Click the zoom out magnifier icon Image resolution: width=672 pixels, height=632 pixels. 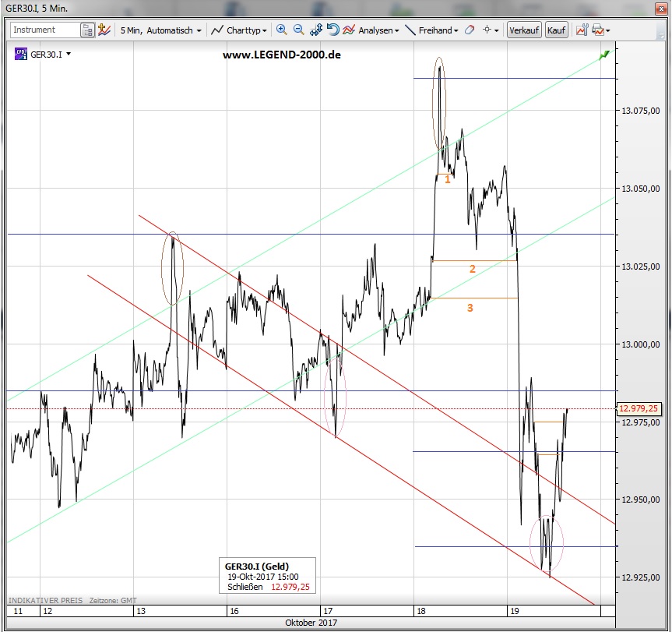pos(298,30)
